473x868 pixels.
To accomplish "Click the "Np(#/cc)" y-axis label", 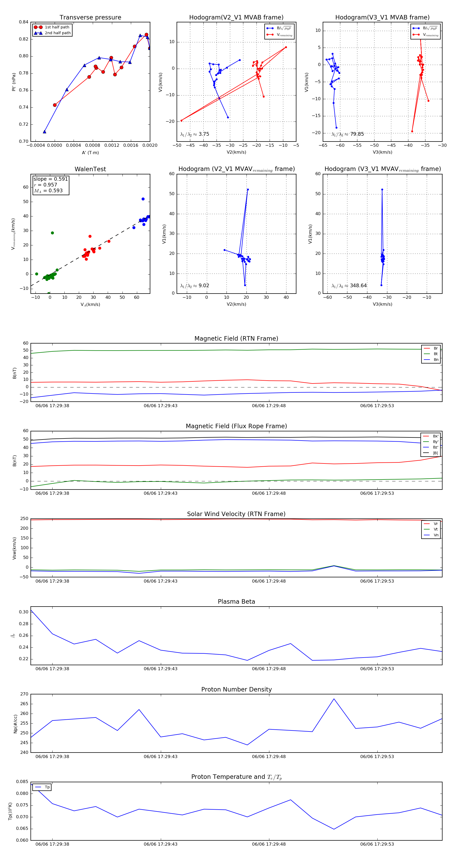I will pos(15,723).
